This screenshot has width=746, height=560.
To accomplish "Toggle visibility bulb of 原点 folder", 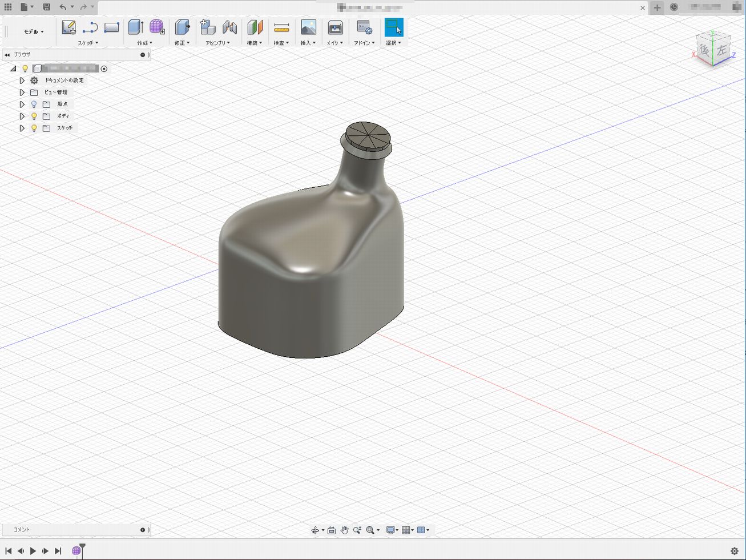I will pos(34,104).
